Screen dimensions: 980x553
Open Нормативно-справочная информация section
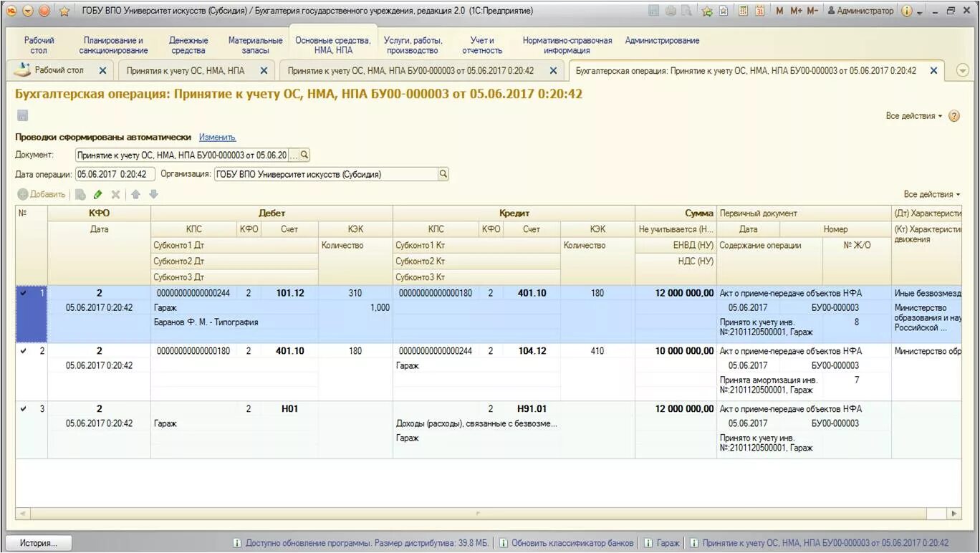tap(567, 45)
